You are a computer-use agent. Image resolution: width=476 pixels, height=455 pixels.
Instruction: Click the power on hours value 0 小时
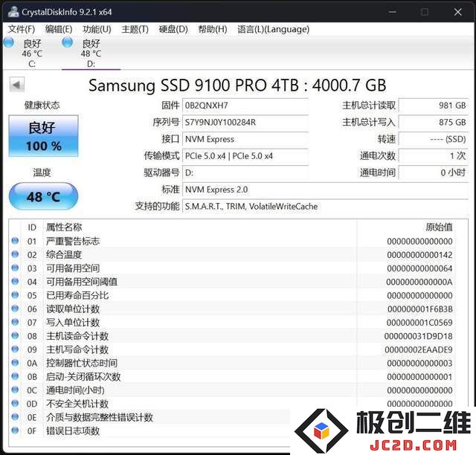point(434,172)
